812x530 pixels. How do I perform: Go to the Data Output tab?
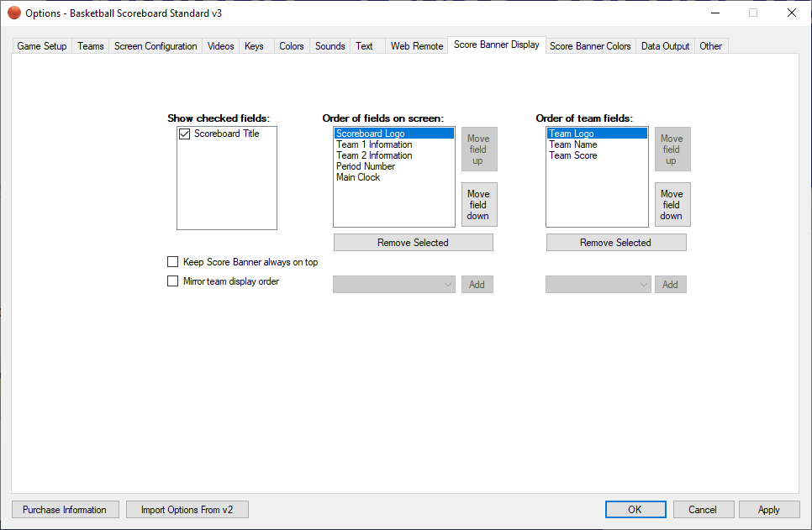pos(665,46)
